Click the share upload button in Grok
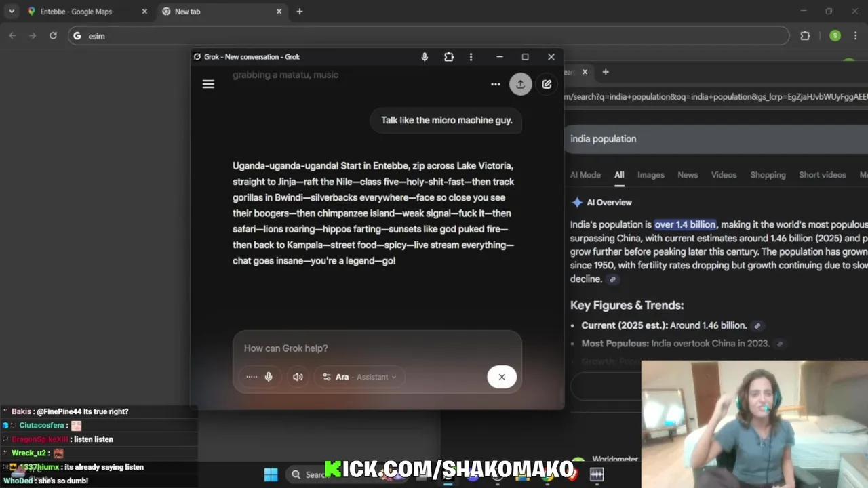 [x=520, y=84]
